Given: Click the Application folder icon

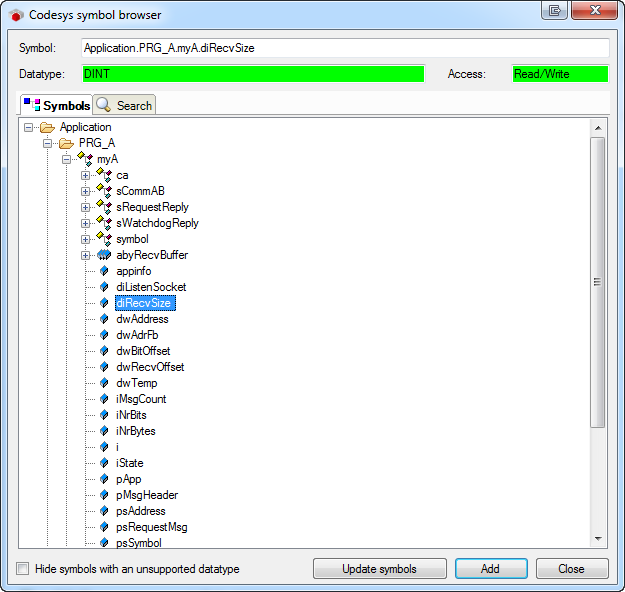Looking at the screenshot, I should click(47, 128).
